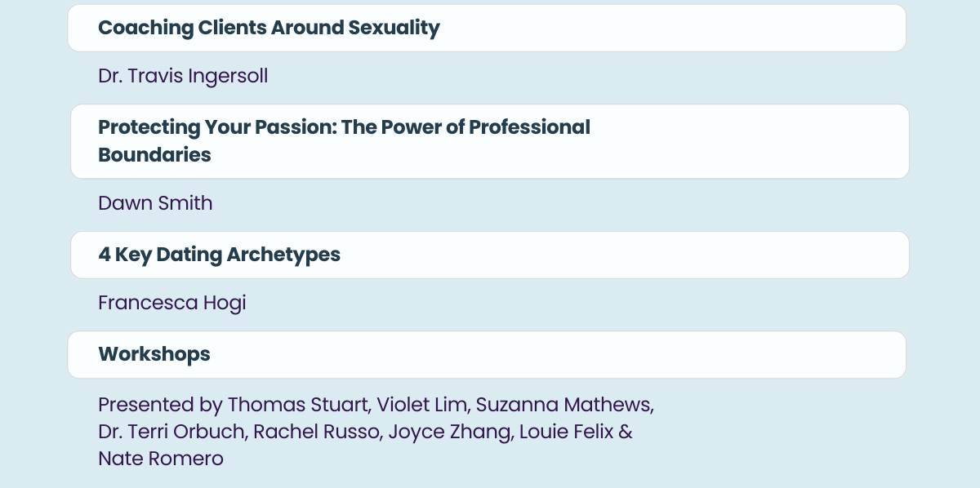Open the 4 Key Dating Archetypes card

point(490,255)
